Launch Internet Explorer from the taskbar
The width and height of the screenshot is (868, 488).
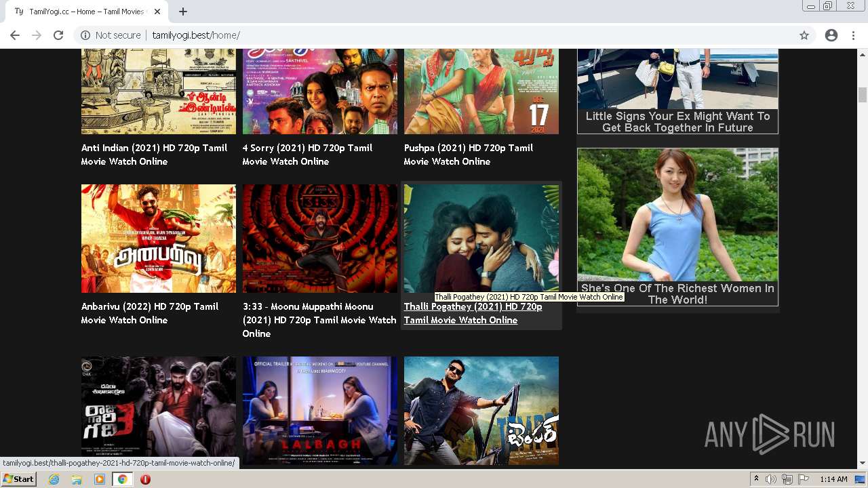coord(54,479)
